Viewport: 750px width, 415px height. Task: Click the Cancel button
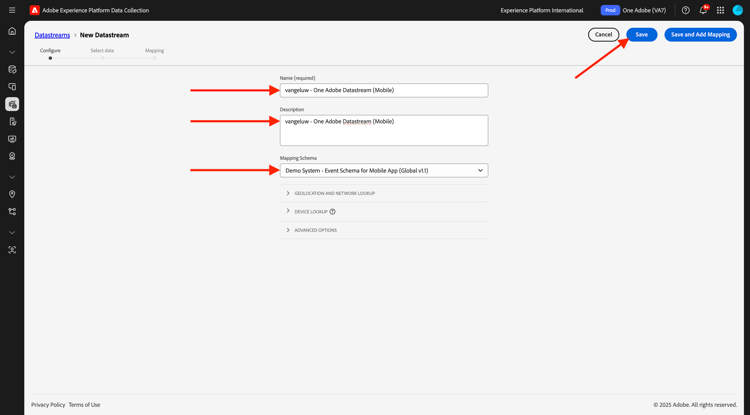[x=603, y=34]
